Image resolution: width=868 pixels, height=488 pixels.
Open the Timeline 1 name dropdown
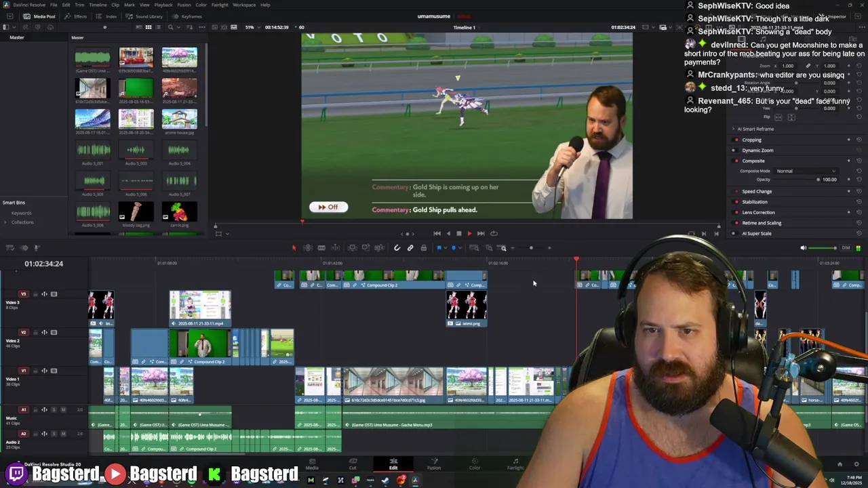point(467,28)
